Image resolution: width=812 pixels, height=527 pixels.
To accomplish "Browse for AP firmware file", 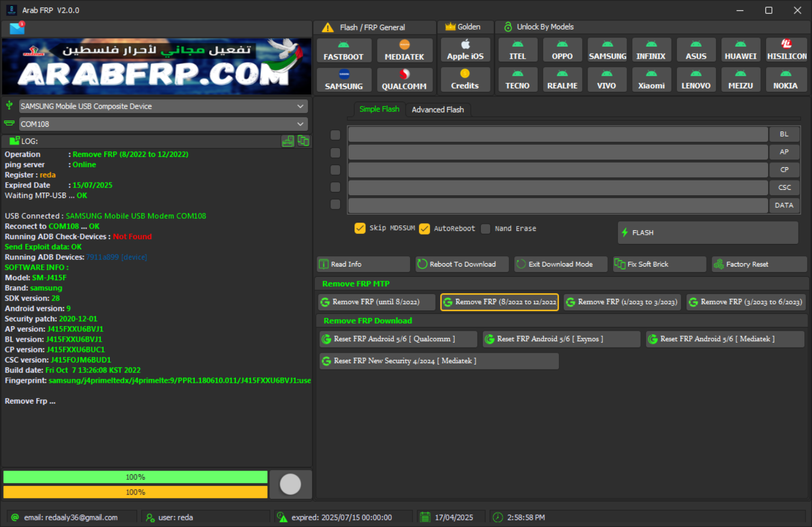I will click(x=784, y=152).
